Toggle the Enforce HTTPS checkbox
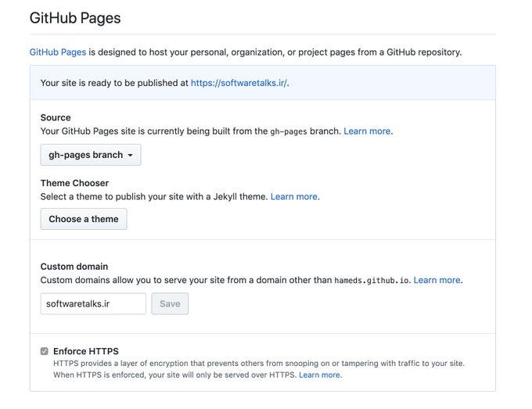 [44, 351]
